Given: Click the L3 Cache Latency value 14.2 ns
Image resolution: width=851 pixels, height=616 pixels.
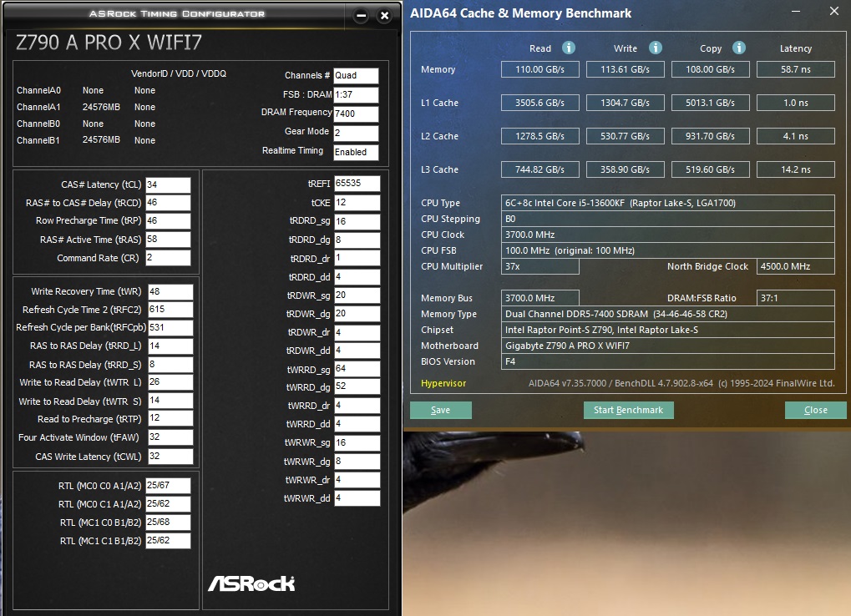Looking at the screenshot, I should point(796,169).
